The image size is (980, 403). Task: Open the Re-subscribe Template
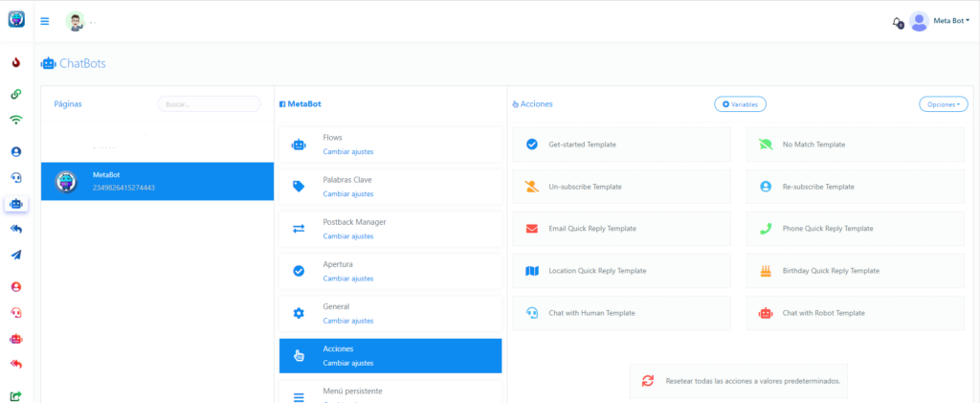[855, 187]
